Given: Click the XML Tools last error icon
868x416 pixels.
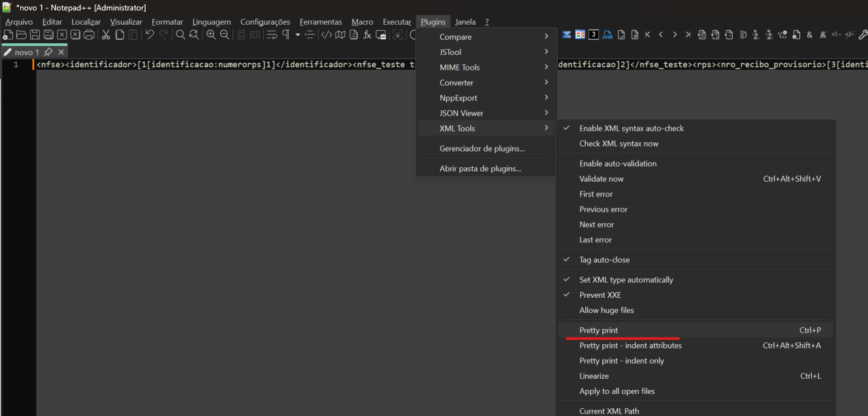Looking at the screenshot, I should click(688, 35).
